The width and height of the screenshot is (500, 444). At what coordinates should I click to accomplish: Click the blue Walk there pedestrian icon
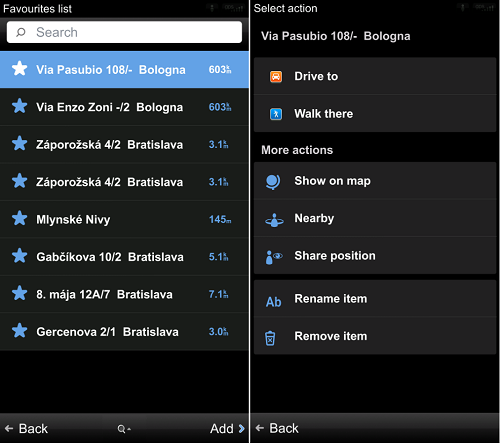[x=276, y=114]
